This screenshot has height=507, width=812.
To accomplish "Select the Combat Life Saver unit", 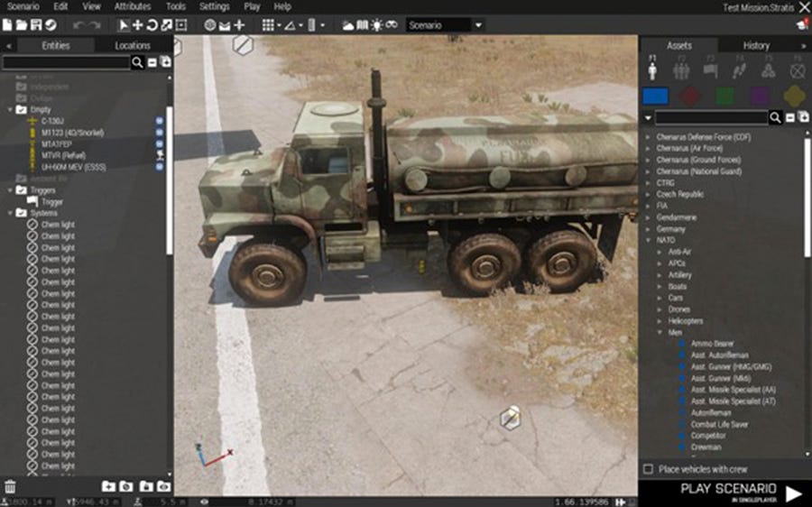I will [719, 424].
